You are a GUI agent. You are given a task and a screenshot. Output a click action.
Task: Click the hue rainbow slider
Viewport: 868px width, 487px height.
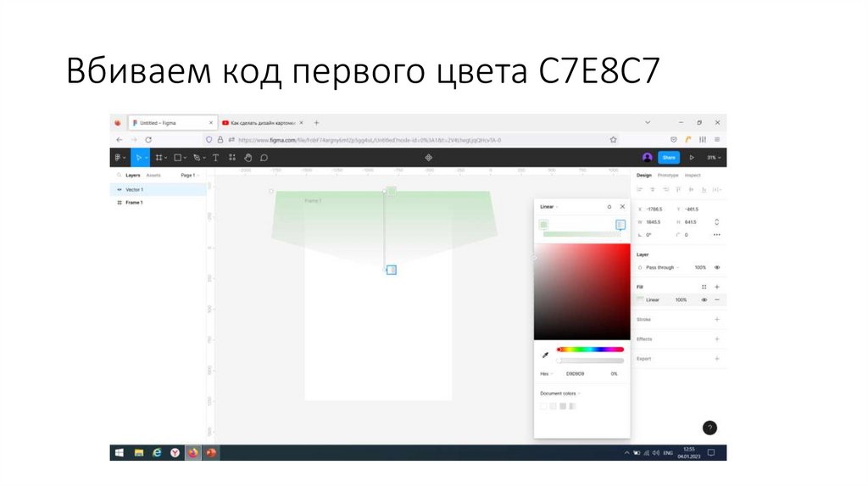coord(590,350)
